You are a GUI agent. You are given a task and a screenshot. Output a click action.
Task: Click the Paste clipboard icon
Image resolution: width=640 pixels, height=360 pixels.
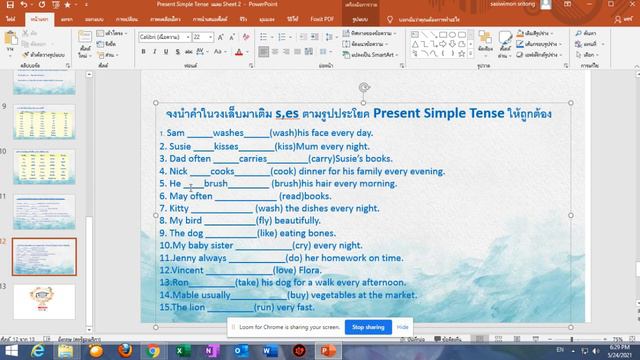point(11,38)
